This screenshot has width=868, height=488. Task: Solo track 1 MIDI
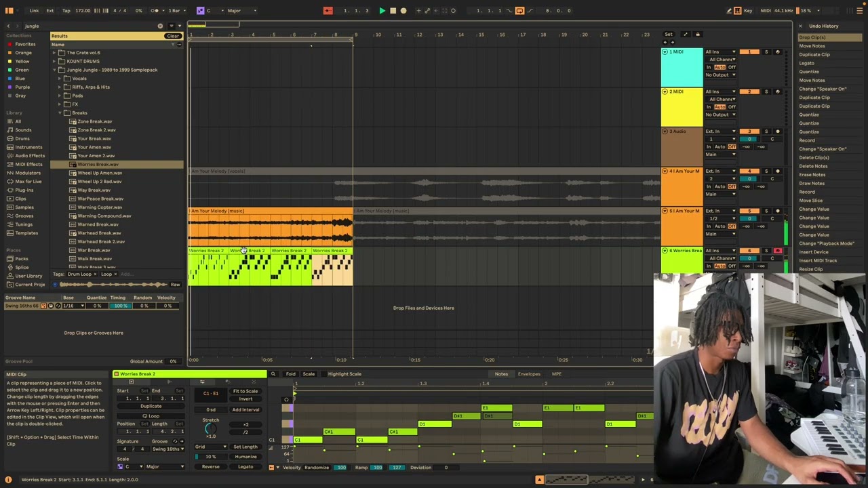tap(766, 52)
